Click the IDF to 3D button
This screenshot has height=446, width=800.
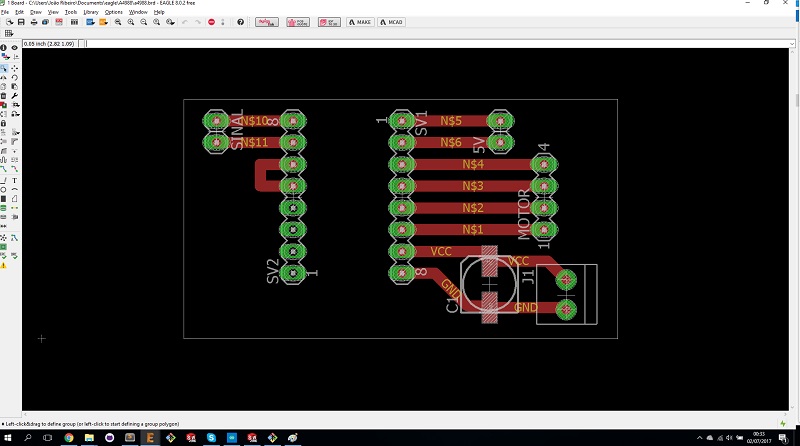(x=329, y=22)
